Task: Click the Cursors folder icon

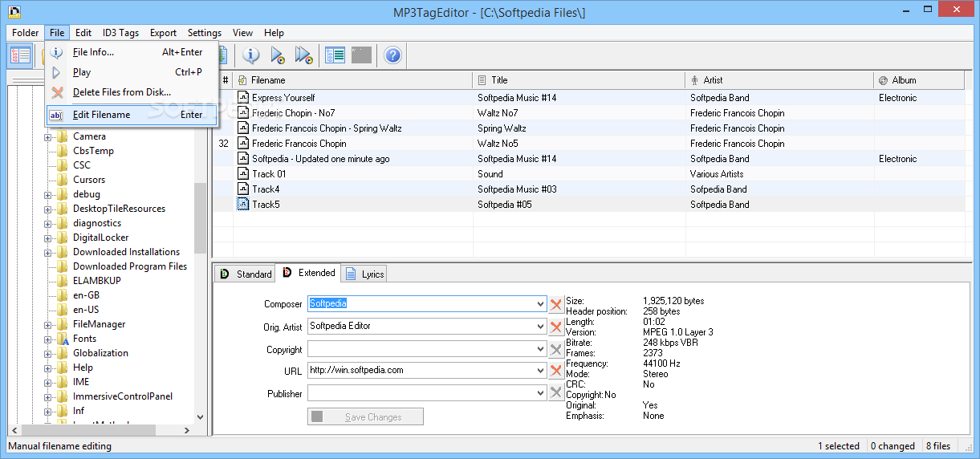Action: (63, 180)
